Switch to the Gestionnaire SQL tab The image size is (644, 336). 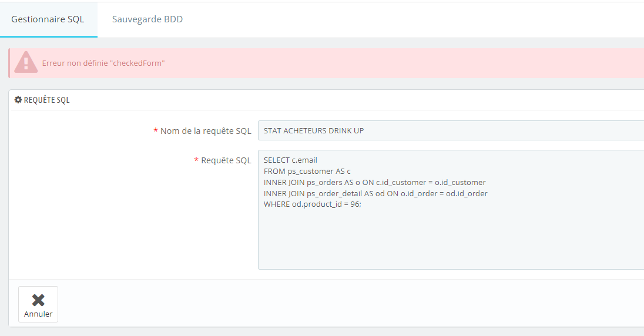(x=48, y=19)
